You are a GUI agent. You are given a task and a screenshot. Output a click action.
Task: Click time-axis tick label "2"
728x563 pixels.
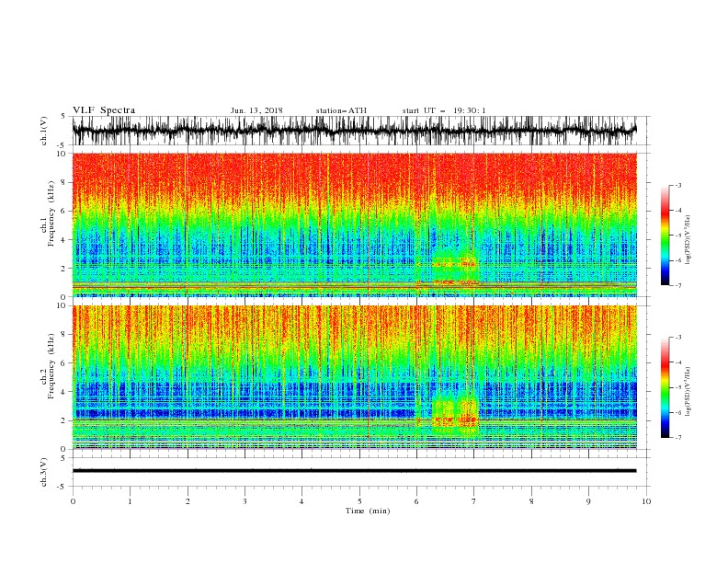coord(188,501)
